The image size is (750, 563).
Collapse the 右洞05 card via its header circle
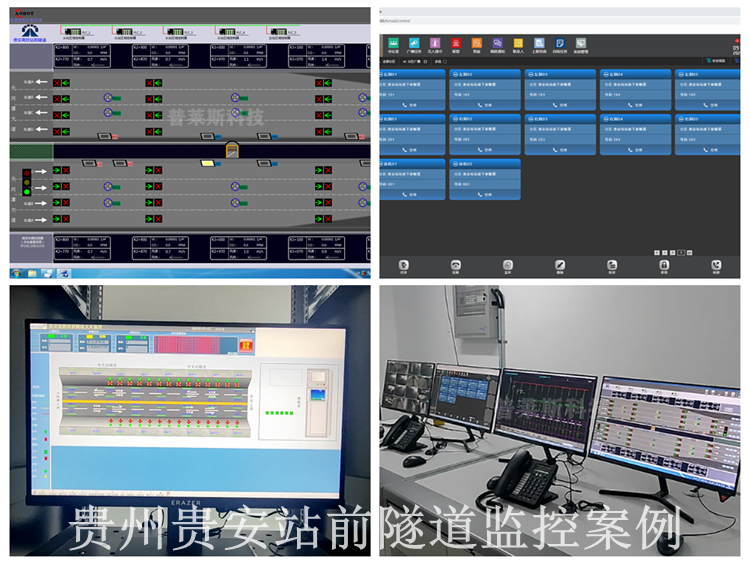click(x=681, y=119)
